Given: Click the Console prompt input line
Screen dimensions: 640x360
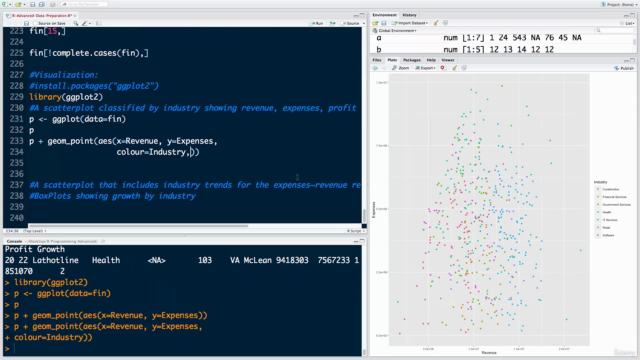Looking at the screenshot, I should 183,349.
